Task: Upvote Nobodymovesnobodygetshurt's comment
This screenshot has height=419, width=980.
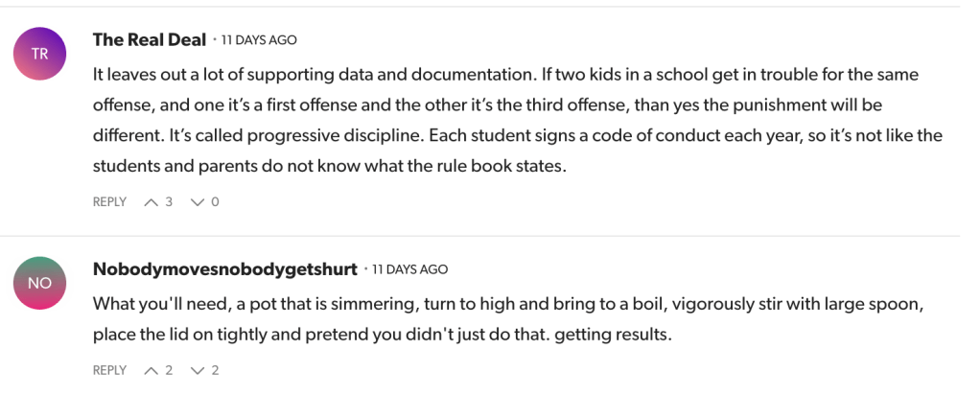Action: (152, 370)
